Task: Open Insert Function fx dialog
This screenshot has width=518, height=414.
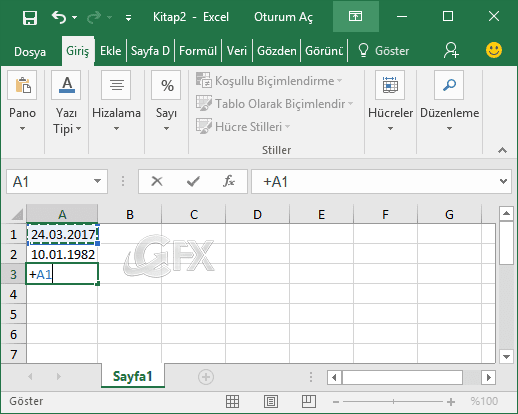Action: pos(229,181)
